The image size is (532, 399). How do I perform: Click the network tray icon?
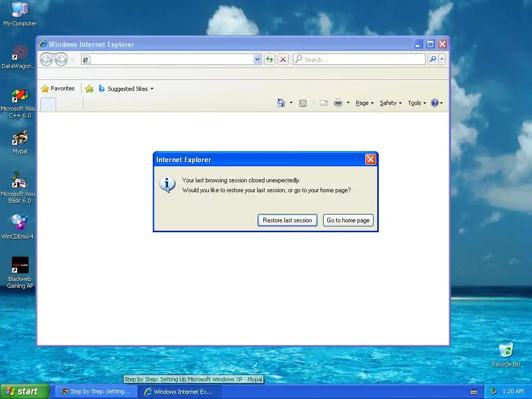(x=494, y=392)
